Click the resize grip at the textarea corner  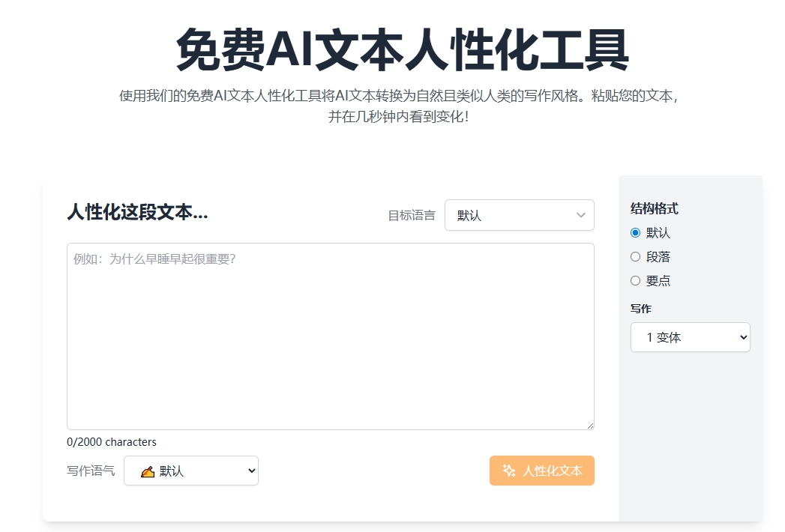point(589,425)
